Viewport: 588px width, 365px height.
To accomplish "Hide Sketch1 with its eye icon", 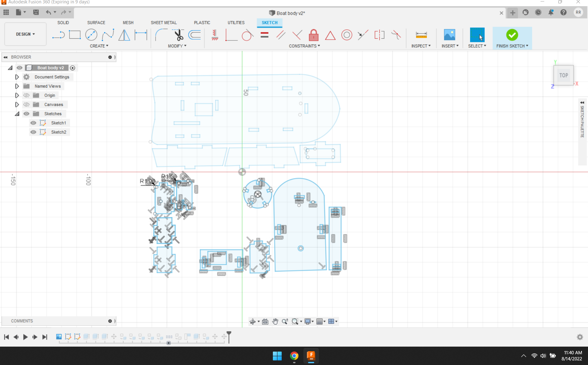I will tap(33, 123).
